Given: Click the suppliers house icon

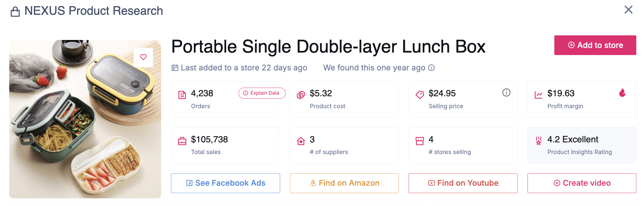Looking at the screenshot, I should pyautogui.click(x=301, y=141).
